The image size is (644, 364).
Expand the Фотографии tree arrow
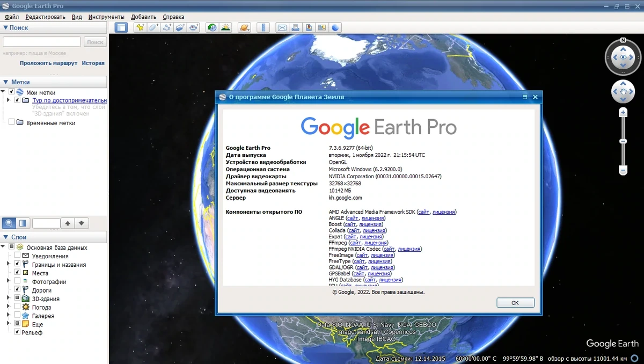point(8,282)
